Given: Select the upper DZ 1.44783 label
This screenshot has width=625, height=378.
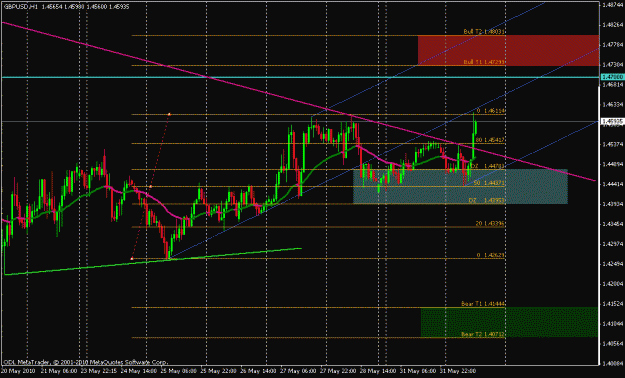Looking at the screenshot, I should (488, 166).
